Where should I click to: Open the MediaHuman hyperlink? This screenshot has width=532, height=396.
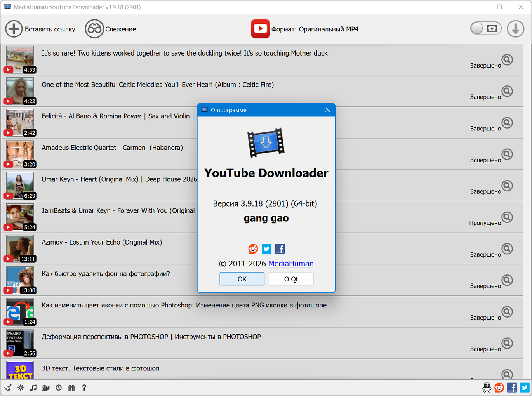pos(290,264)
